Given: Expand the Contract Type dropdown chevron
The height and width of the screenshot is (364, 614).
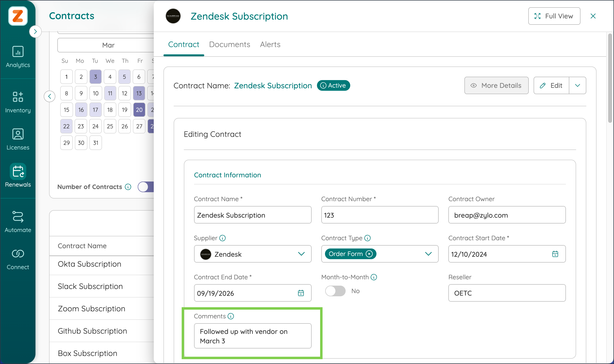Looking at the screenshot, I should coord(428,254).
